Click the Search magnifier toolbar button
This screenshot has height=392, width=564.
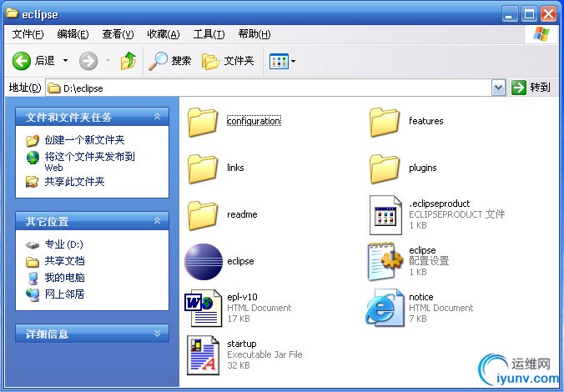click(x=169, y=60)
